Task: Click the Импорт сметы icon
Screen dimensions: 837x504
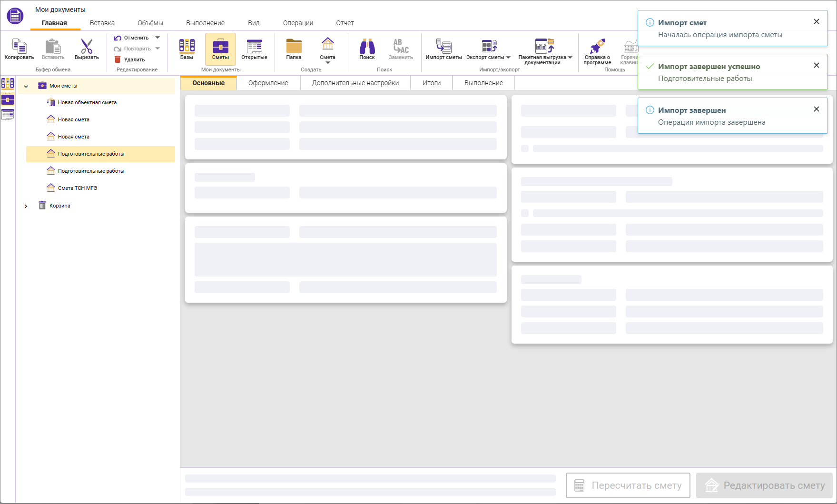Action: tap(443, 47)
